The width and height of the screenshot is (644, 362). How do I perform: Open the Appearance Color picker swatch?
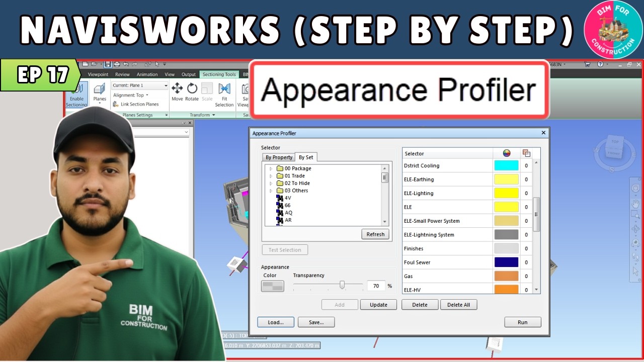(273, 286)
